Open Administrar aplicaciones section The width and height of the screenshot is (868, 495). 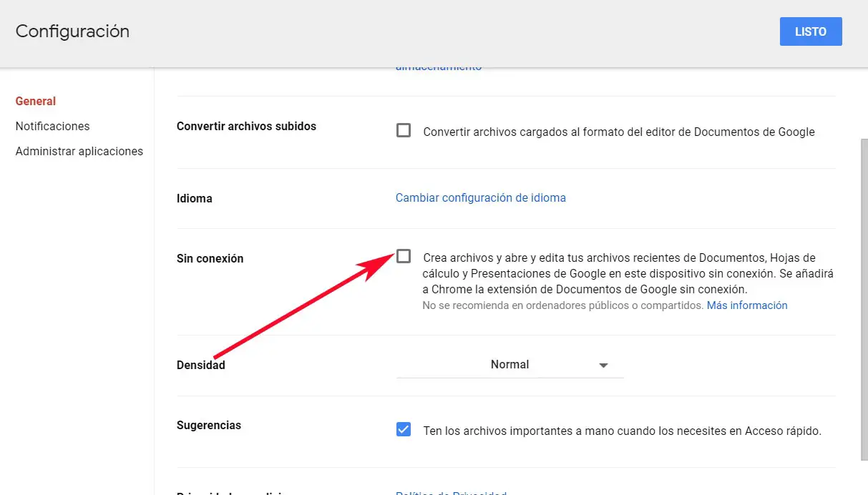(79, 151)
